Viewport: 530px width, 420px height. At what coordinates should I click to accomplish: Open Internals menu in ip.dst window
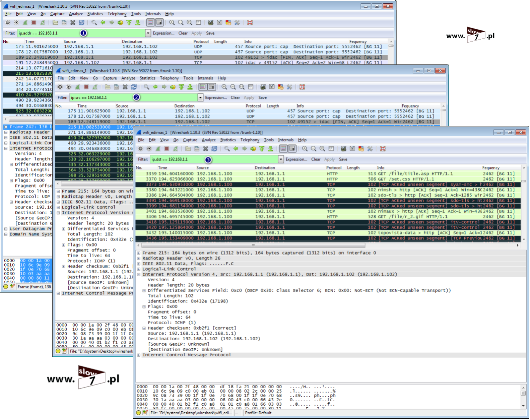[286, 140]
